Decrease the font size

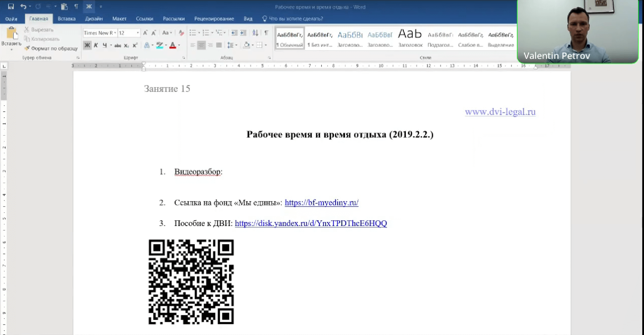(154, 33)
